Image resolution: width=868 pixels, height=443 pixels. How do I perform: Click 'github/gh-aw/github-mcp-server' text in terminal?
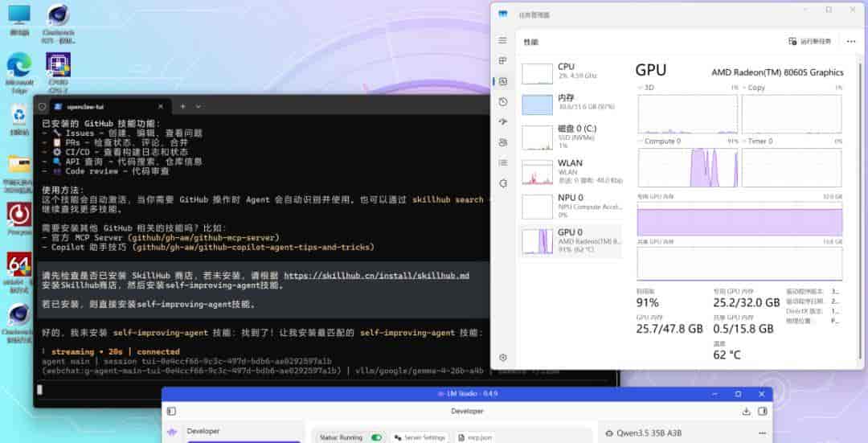[x=203, y=237]
